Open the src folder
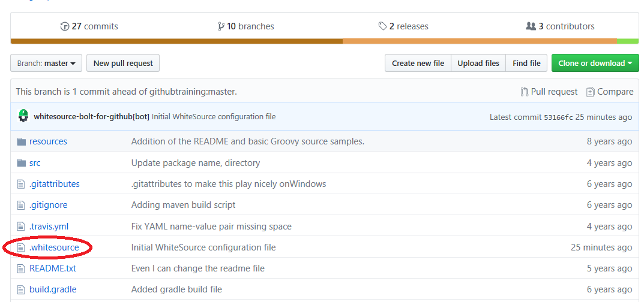Viewport: 644px width, 302px height. point(35,162)
